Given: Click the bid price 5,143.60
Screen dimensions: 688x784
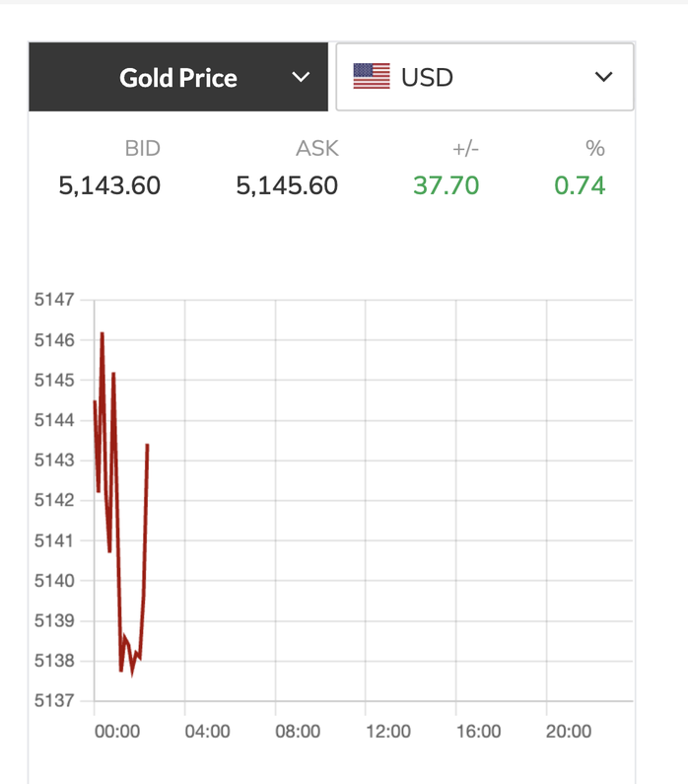Looking at the screenshot, I should [x=109, y=185].
